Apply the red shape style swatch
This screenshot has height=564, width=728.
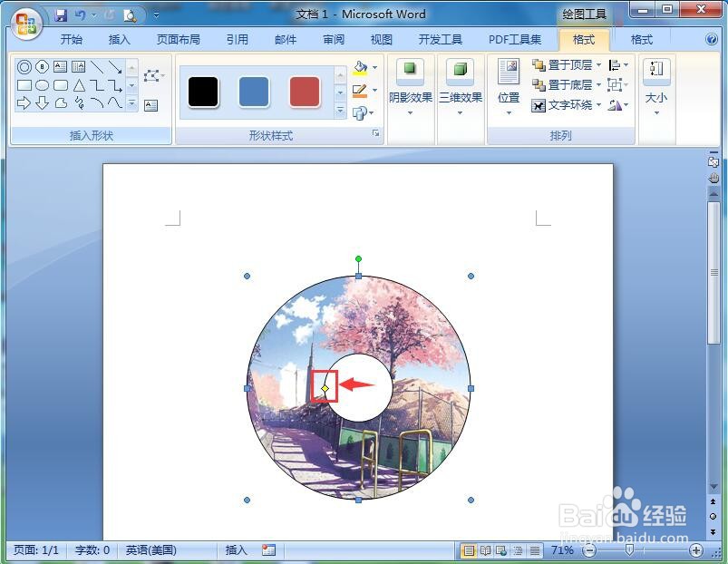tap(305, 92)
